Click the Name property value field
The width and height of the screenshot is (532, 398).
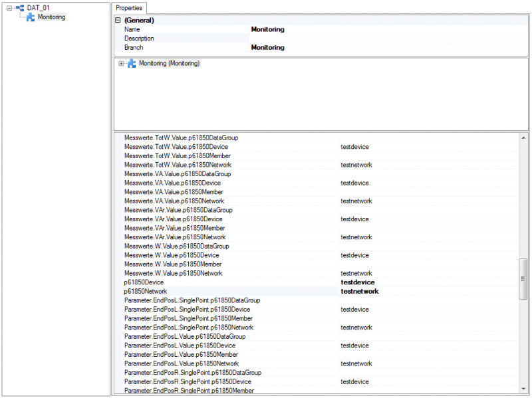[388, 29]
